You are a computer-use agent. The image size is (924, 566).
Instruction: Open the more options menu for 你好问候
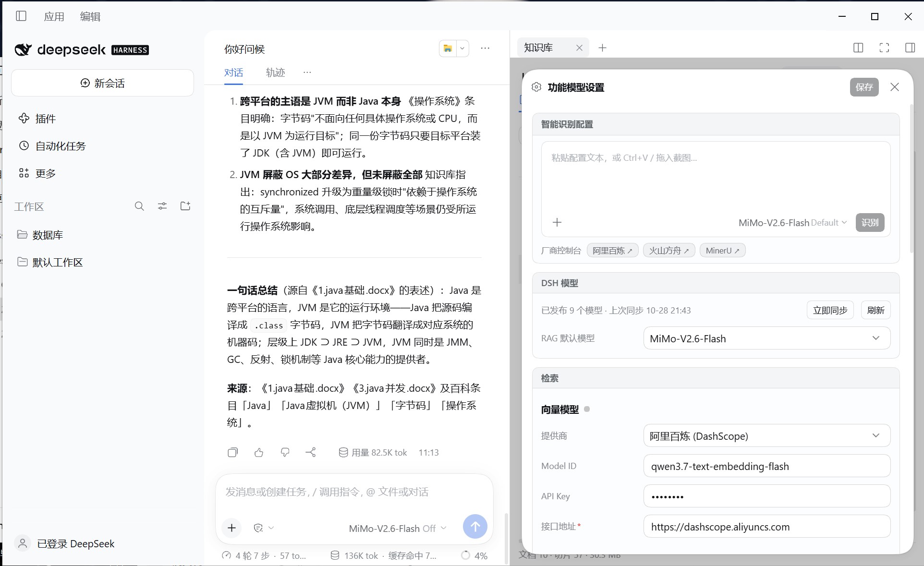coord(485,48)
